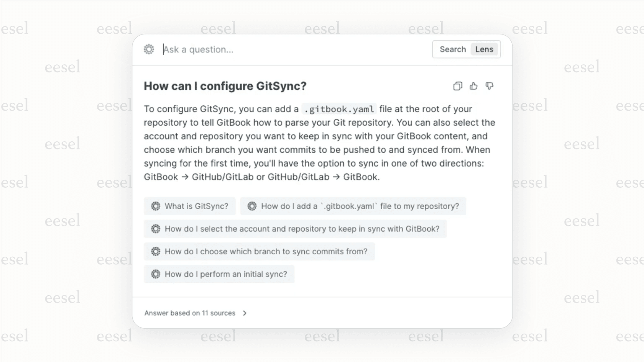
Task: Enable Lens mode in the toggle
Action: tap(484, 49)
